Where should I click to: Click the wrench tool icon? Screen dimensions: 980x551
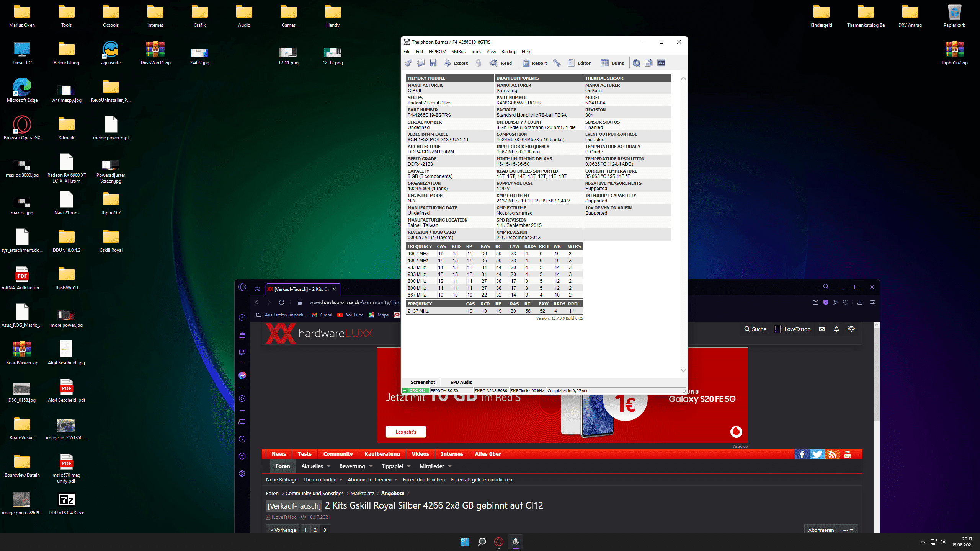tap(557, 63)
